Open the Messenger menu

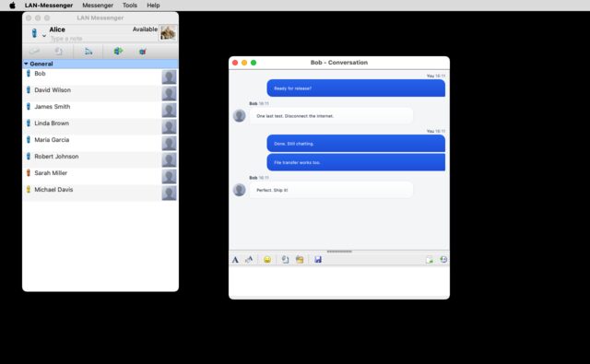pyautogui.click(x=98, y=6)
